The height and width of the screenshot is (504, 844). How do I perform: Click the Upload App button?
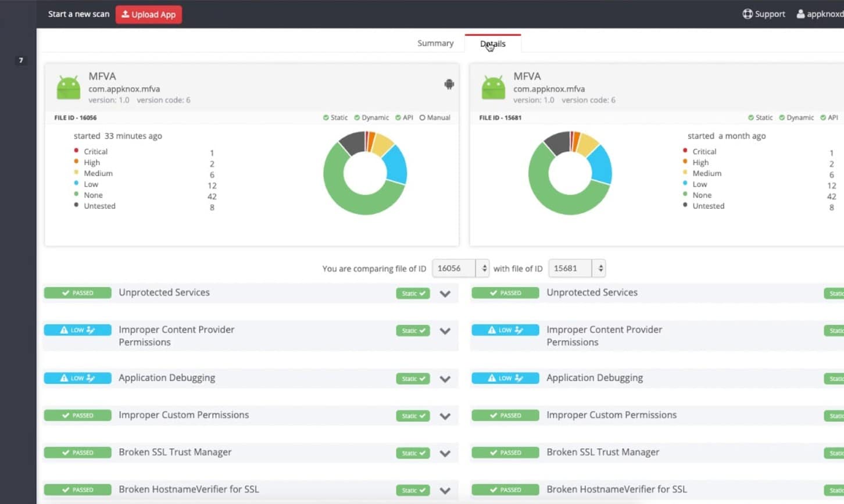point(149,15)
